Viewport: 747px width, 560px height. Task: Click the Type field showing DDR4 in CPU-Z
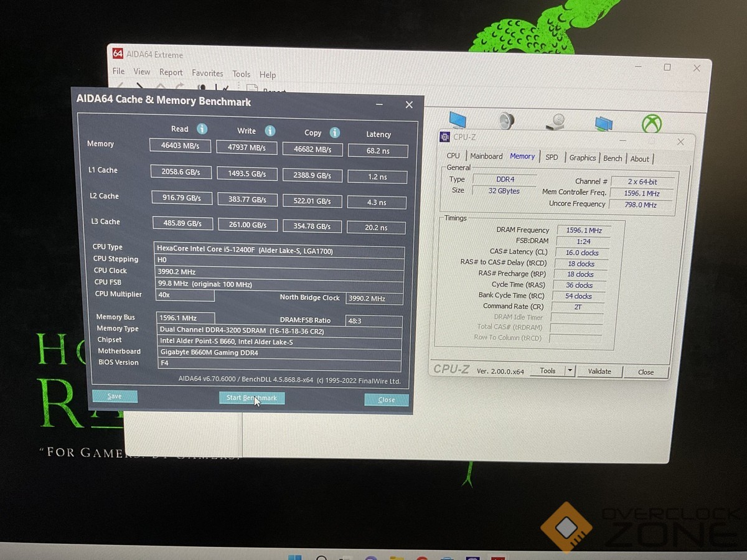(505, 179)
